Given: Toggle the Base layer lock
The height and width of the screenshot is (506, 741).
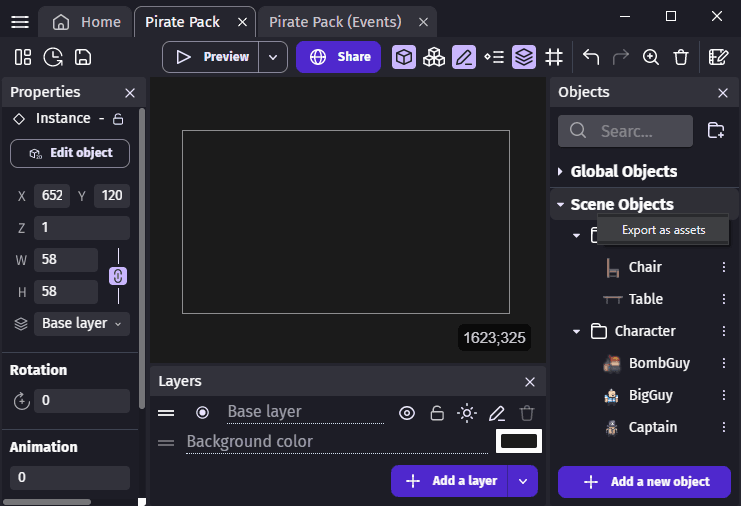Looking at the screenshot, I should [x=437, y=413].
